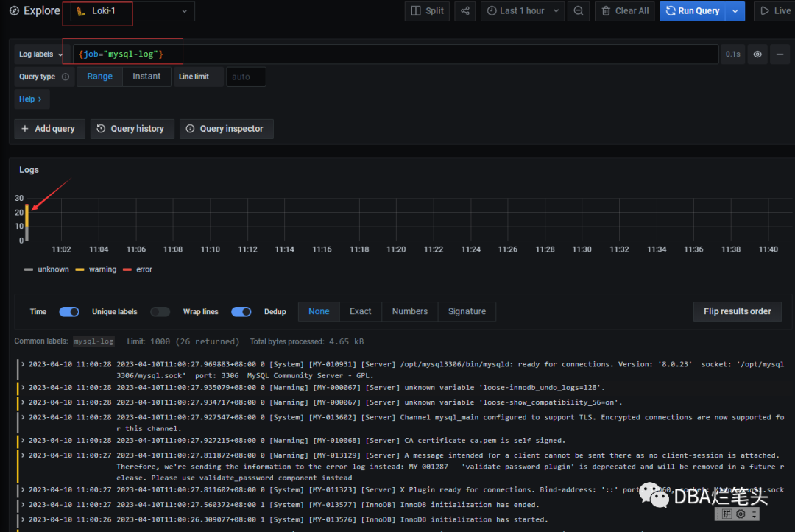The height and width of the screenshot is (532, 795).
Task: Select Dedup option Signature
Action: [x=467, y=311]
